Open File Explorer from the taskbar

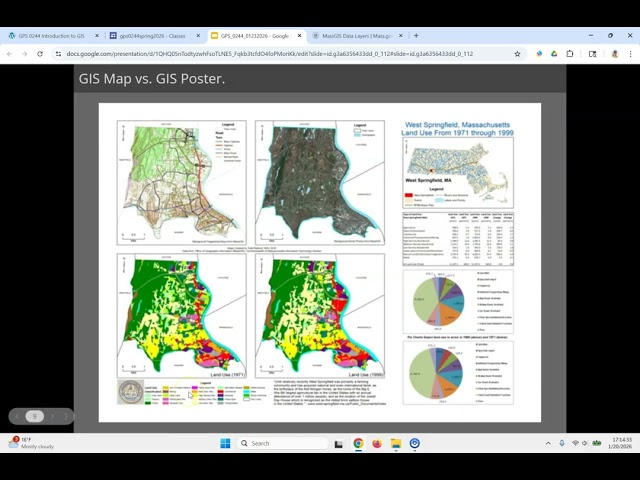(396, 443)
